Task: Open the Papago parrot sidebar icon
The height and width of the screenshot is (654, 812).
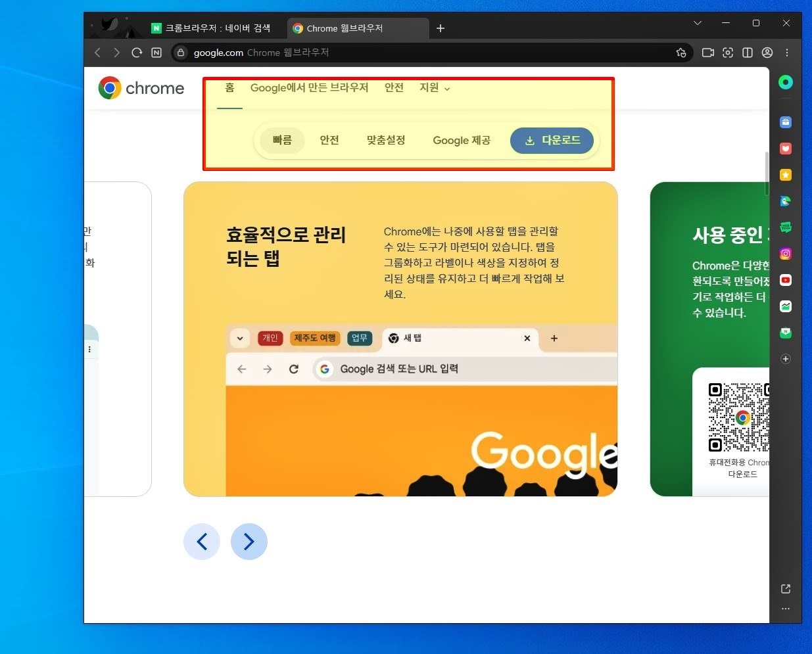Action: (x=786, y=201)
